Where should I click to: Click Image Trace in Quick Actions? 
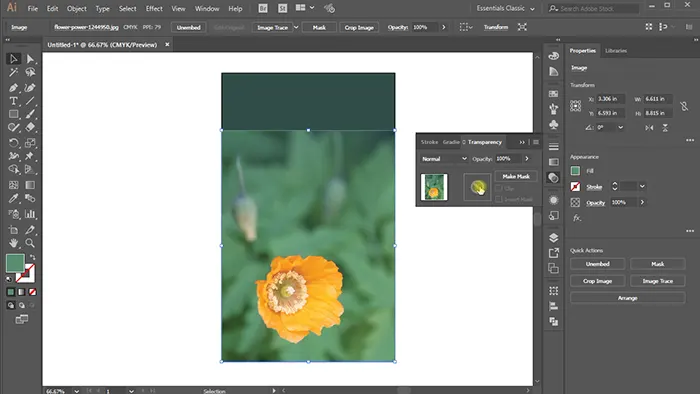pos(658,281)
